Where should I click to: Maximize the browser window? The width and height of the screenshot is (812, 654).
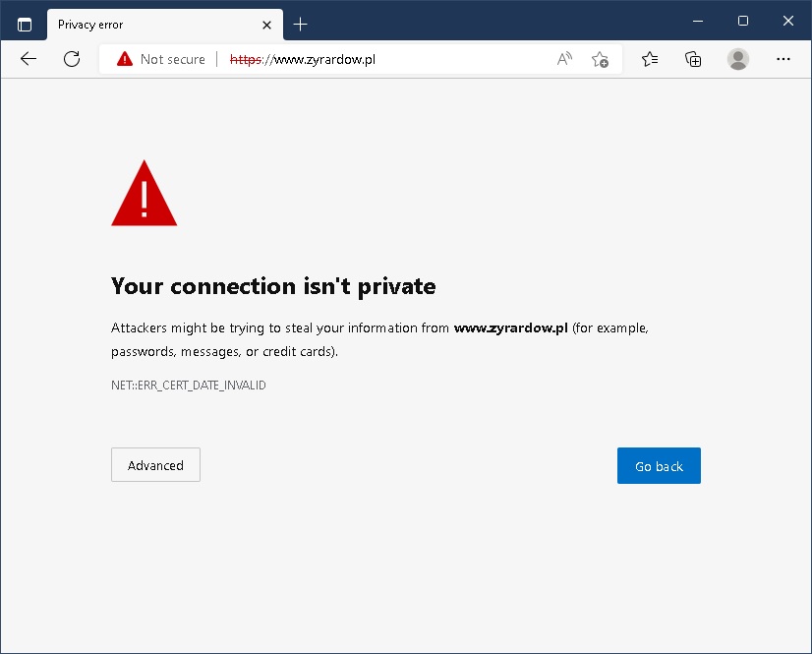click(742, 21)
